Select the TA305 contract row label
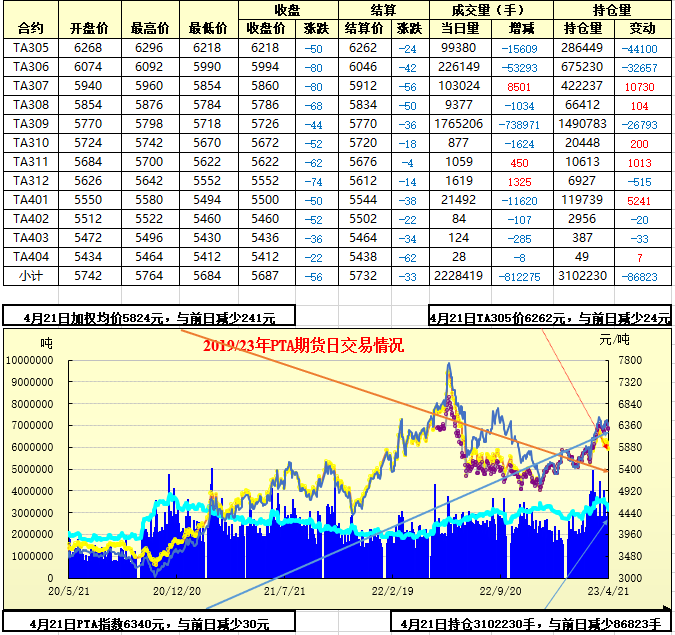Viewport: 675px width, 635px height. pos(31,48)
